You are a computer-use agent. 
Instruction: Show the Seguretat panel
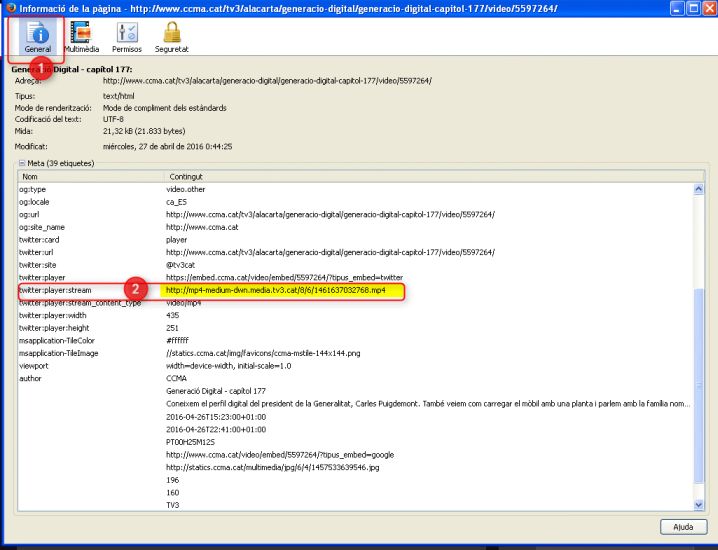pos(171,36)
